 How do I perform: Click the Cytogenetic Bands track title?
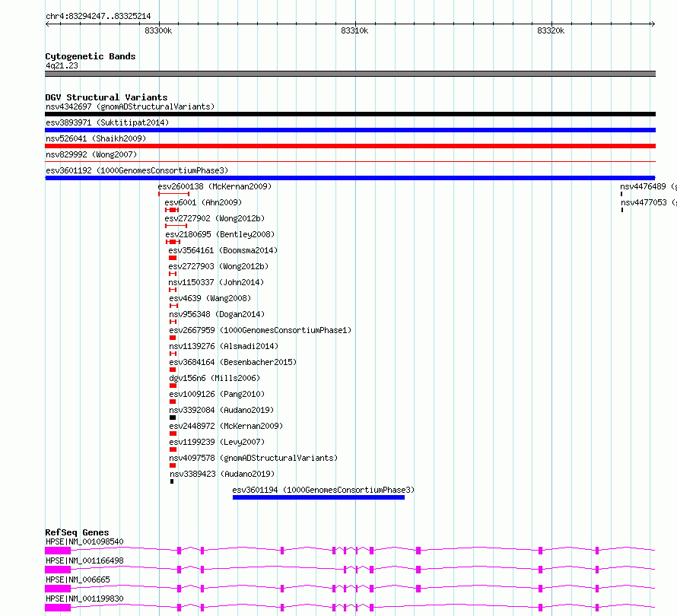click(91, 56)
